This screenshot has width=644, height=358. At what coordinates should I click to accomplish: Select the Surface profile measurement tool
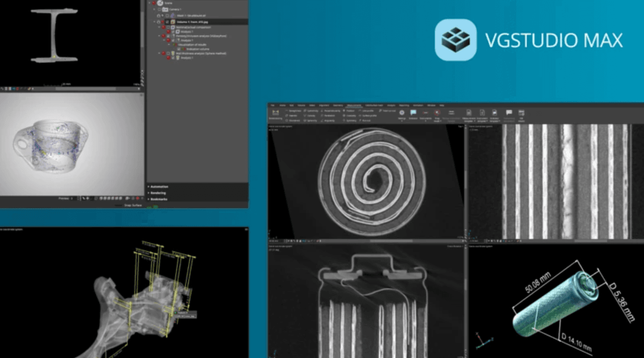tap(369, 115)
